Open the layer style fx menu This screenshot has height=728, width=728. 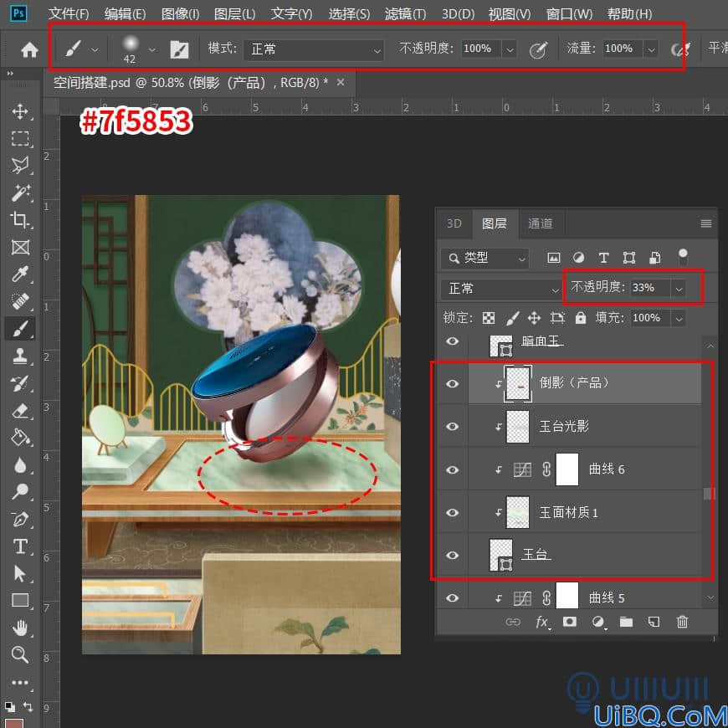(542, 622)
